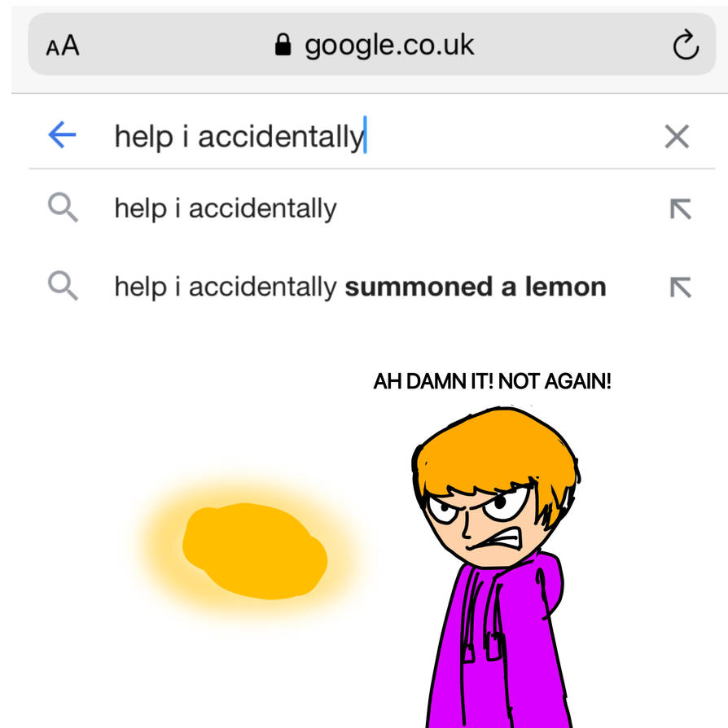
Task: Place cursor in the search text field
Action: (x=244, y=135)
